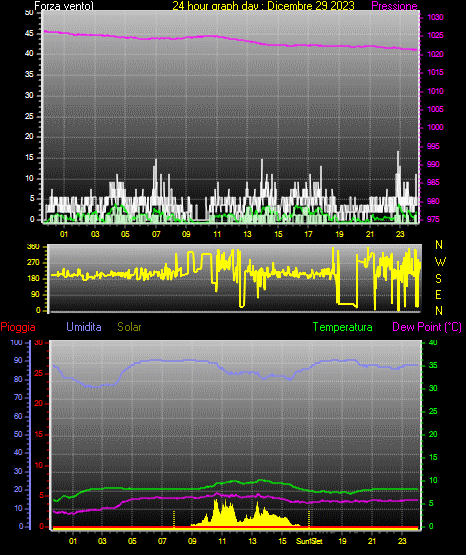Click the 990 value on pressure axis
This screenshot has width=466, height=555.
click(x=433, y=164)
